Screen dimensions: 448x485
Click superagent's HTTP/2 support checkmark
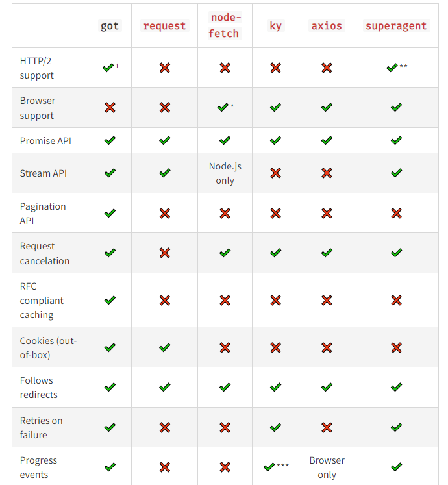(392, 68)
